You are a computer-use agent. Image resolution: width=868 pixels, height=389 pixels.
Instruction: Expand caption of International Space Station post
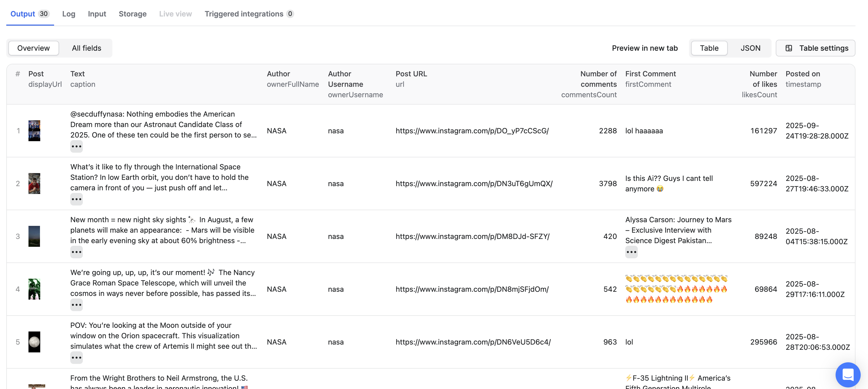pos(77,199)
